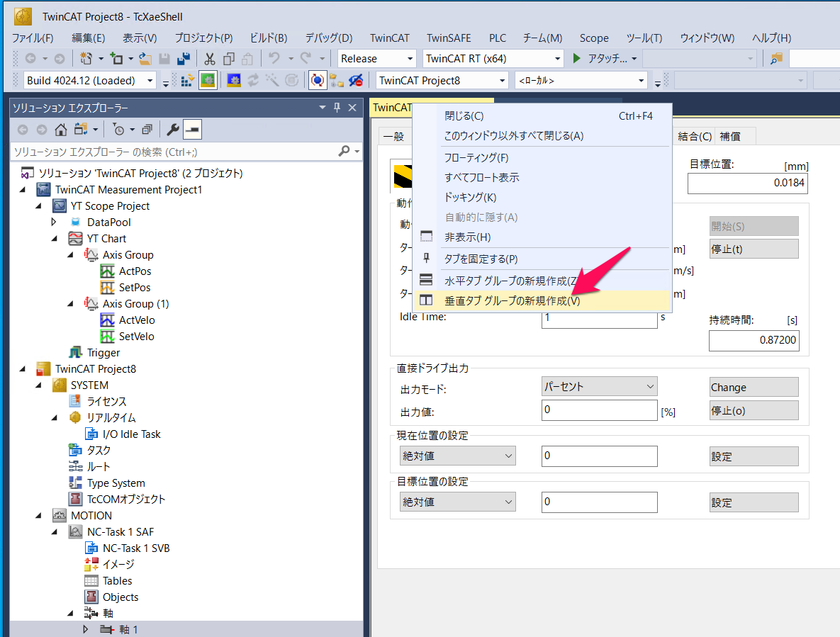This screenshot has width=840, height=637.
Task: Click the Idle Time input field
Action: [x=599, y=319]
